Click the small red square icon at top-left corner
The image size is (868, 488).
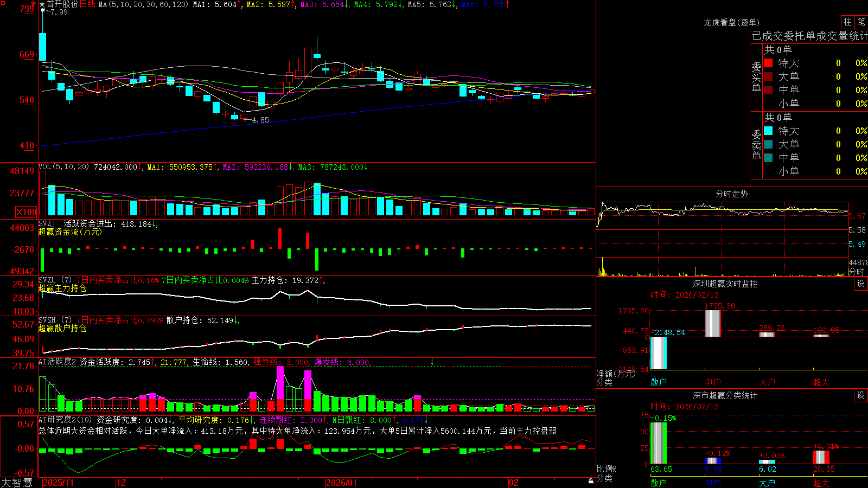2,3
